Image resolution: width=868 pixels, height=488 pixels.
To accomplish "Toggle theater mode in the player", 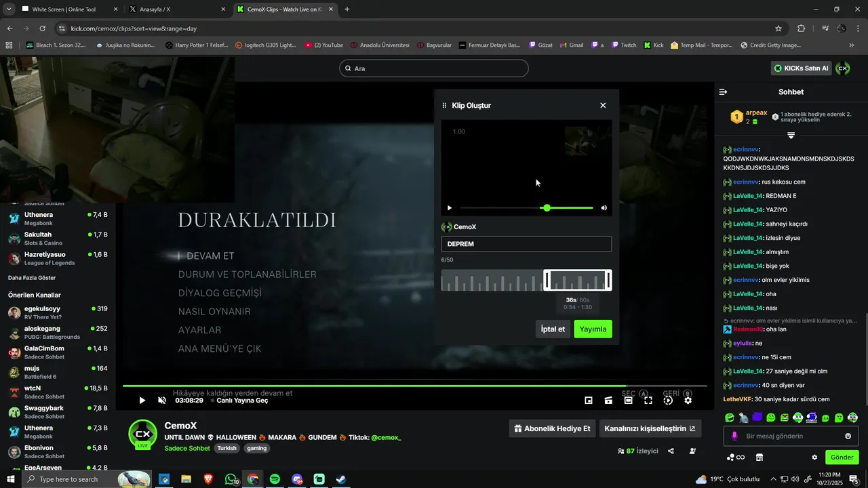I will pyautogui.click(x=629, y=401).
